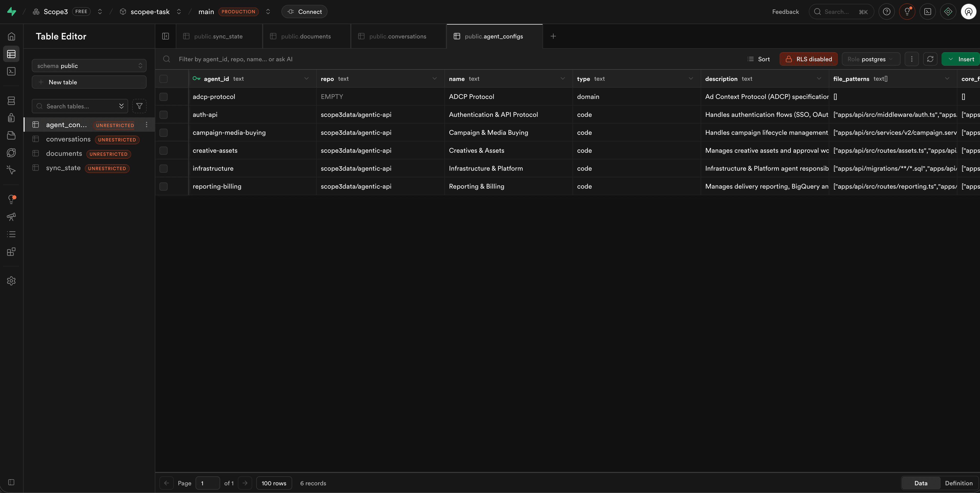The width and height of the screenshot is (980, 493).
Task: Check the creative-assets row checkbox
Action: click(x=164, y=151)
